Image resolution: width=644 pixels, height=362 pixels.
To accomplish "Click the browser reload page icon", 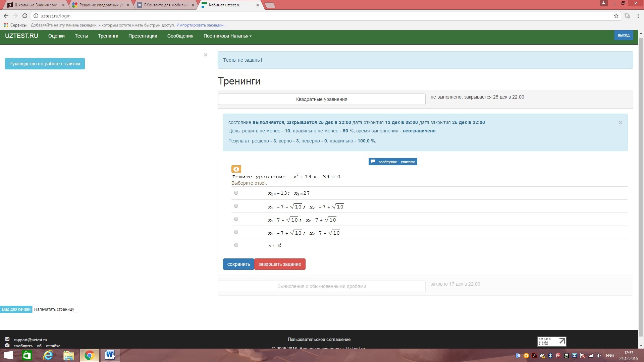I will point(24,16).
